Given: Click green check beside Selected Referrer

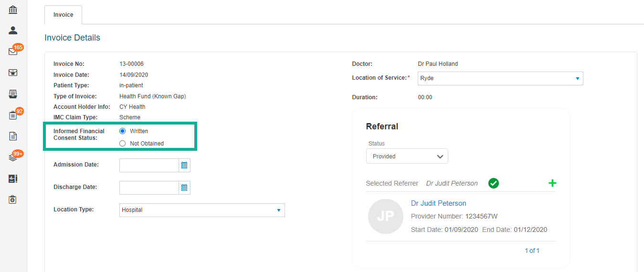Looking at the screenshot, I should (494, 183).
